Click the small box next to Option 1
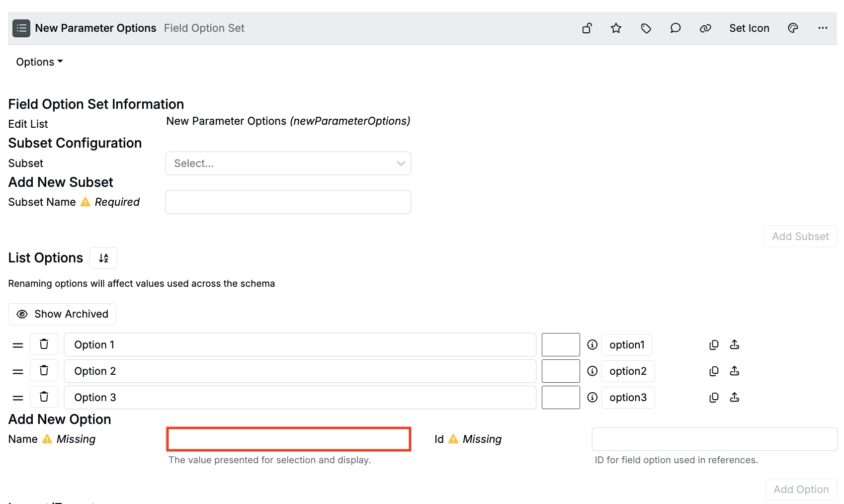 coord(560,344)
